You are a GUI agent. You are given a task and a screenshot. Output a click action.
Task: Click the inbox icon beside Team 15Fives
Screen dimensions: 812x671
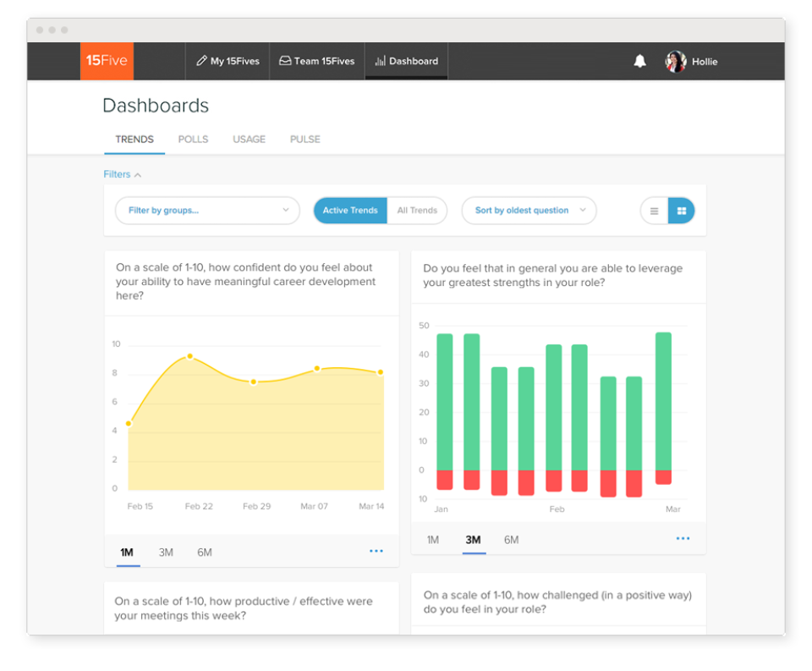click(285, 61)
